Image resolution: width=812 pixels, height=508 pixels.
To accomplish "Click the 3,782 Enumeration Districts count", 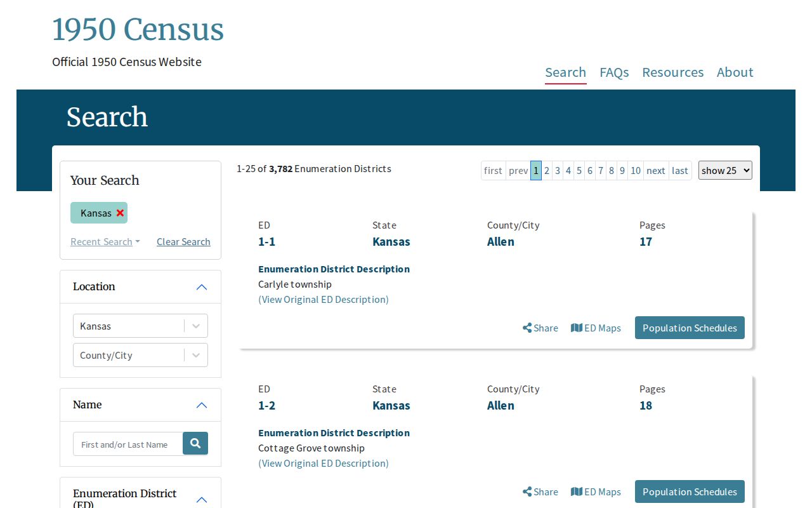I will [330, 168].
